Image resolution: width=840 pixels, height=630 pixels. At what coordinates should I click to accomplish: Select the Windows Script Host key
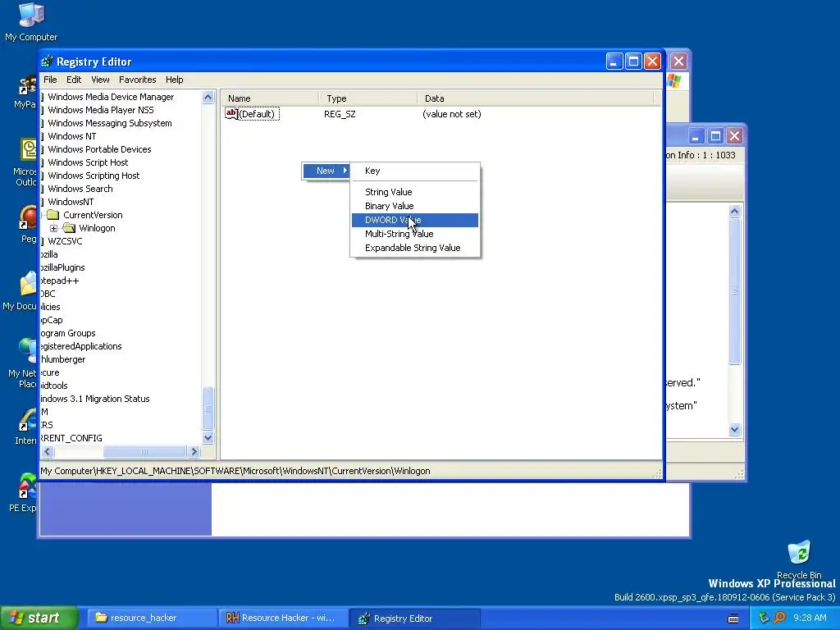click(x=88, y=162)
